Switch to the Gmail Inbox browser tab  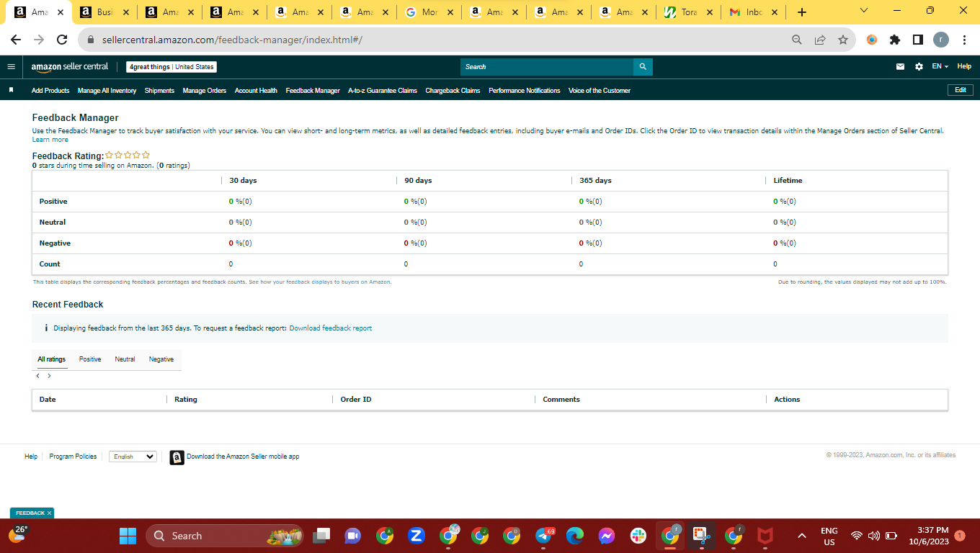[754, 12]
